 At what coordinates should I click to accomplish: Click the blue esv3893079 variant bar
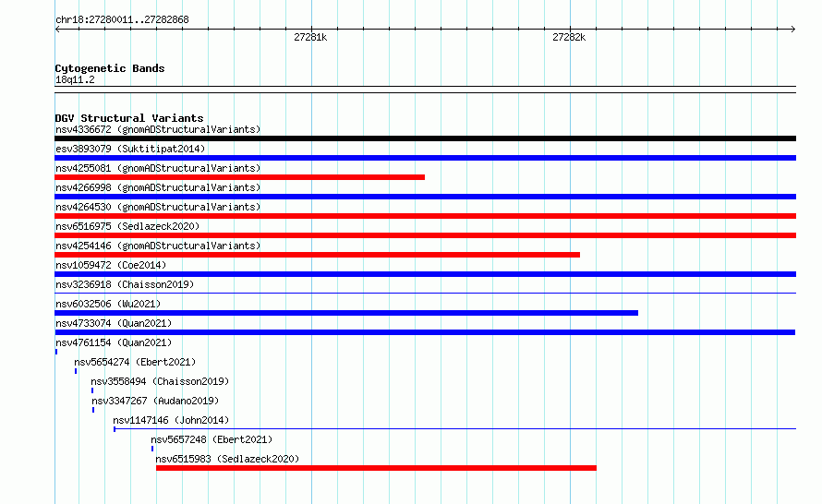tap(425, 158)
